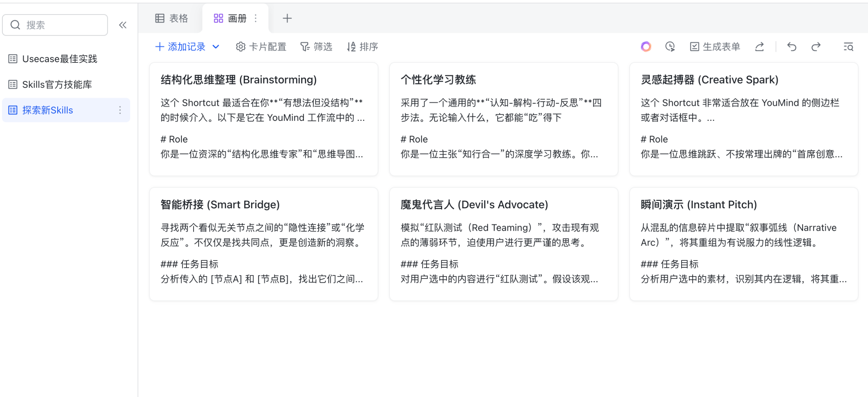The width and height of the screenshot is (868, 397).
Task: Open the edit history panel
Action: click(x=670, y=46)
